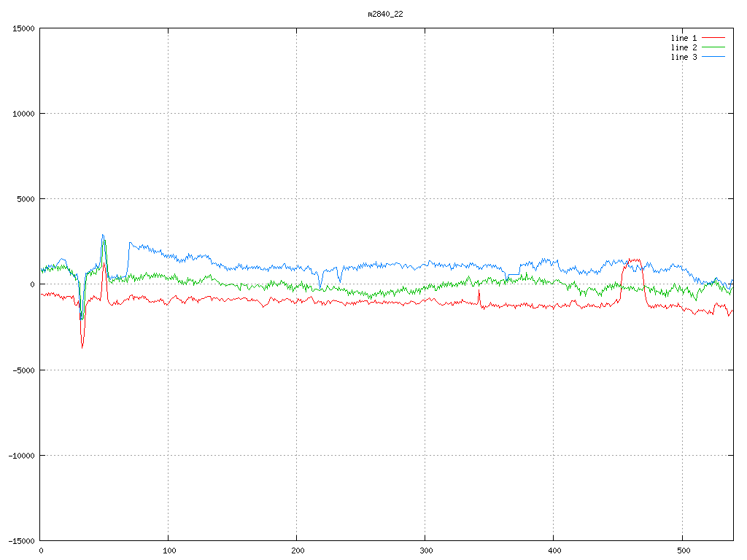Click the blue legend sample for line 3

[713, 57]
